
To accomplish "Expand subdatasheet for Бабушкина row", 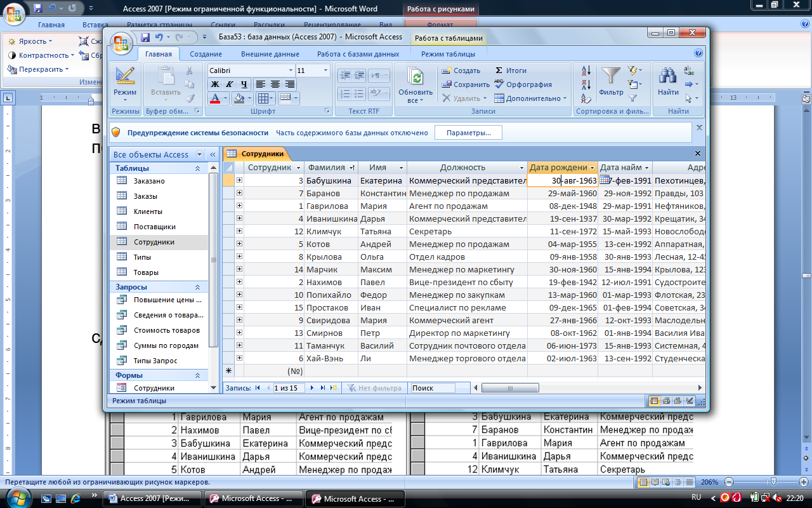I will coord(239,180).
